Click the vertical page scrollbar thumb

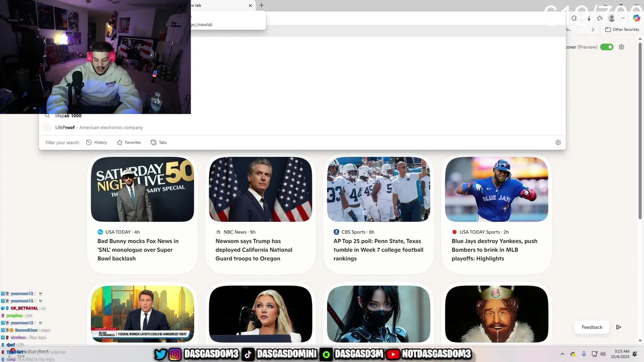click(x=640, y=132)
